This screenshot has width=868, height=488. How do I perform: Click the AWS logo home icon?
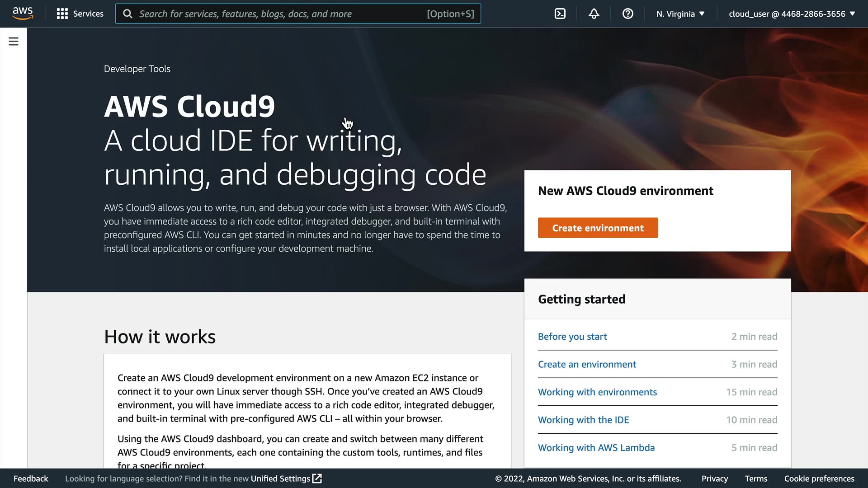[23, 14]
